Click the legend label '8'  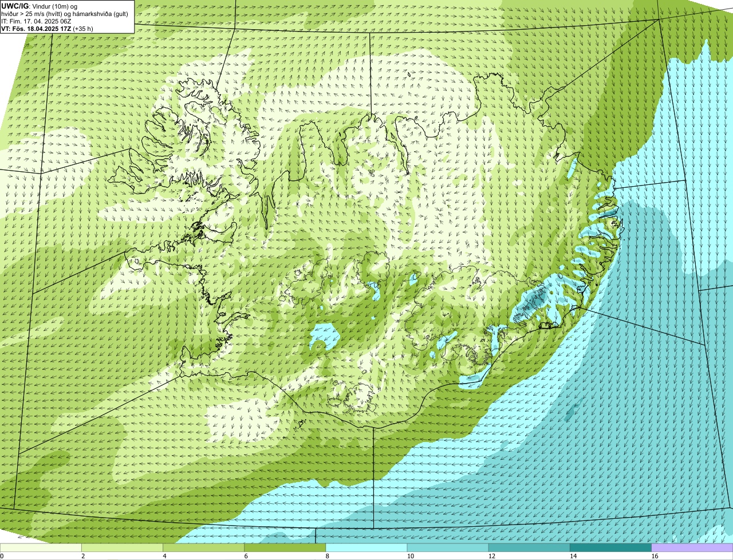point(327,556)
